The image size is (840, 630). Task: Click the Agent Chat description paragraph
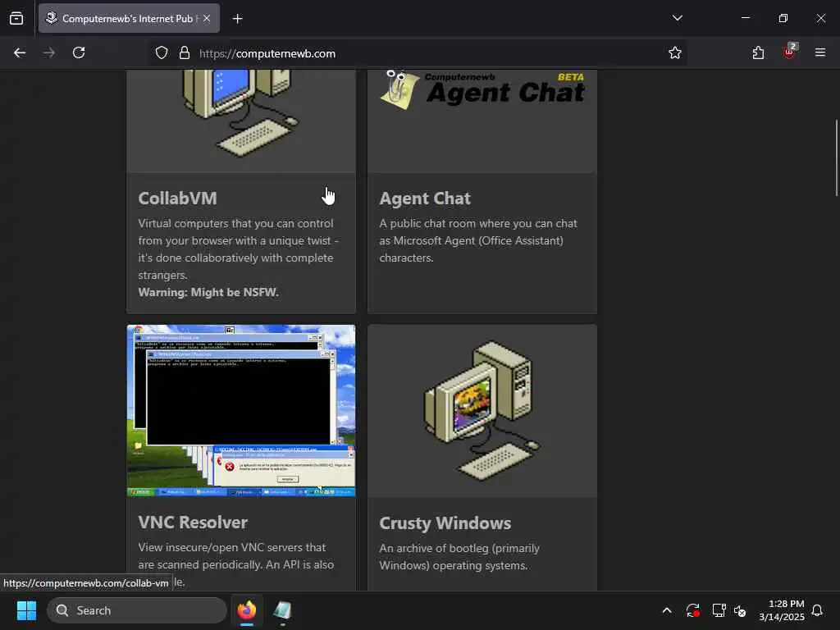click(478, 240)
